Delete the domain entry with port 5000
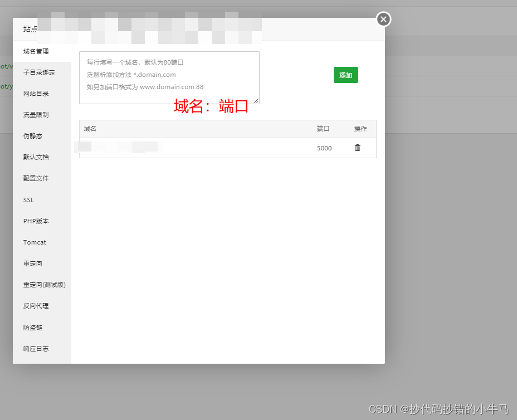 point(358,148)
